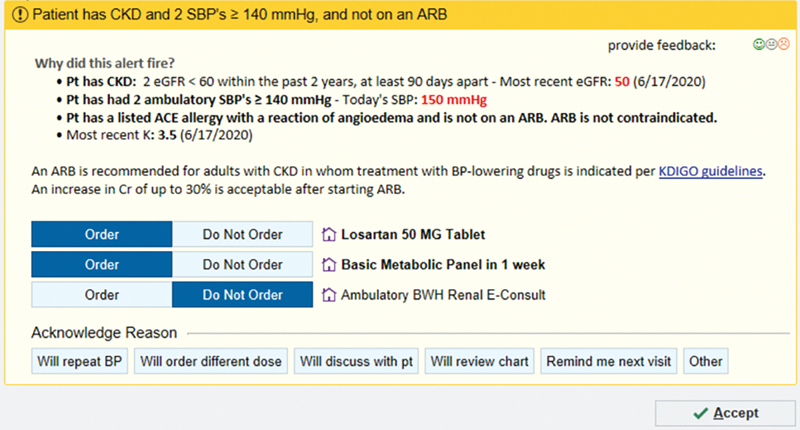The height and width of the screenshot is (430, 800).
Task: Choose Do Not Order for Losartan 50 MG Tablet
Action: point(242,235)
